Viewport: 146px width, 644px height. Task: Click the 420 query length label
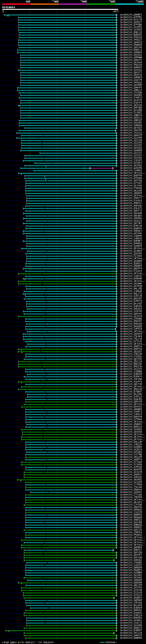tap(115, 11)
